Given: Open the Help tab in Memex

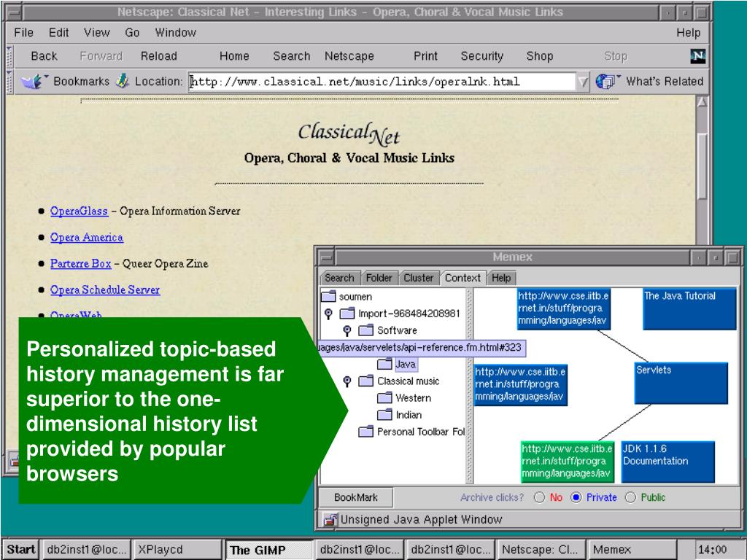Looking at the screenshot, I should (501, 278).
